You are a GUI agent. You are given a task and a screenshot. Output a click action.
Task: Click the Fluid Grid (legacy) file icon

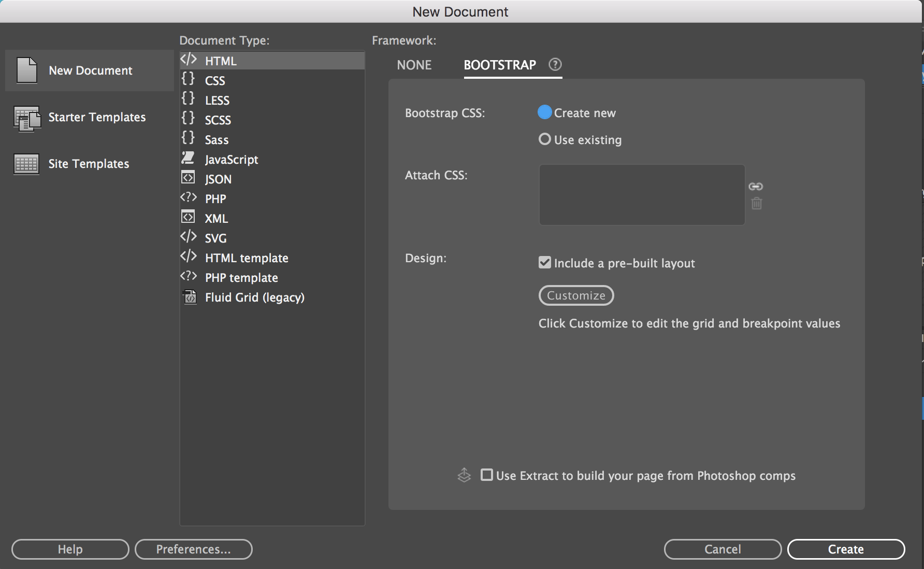click(x=190, y=297)
